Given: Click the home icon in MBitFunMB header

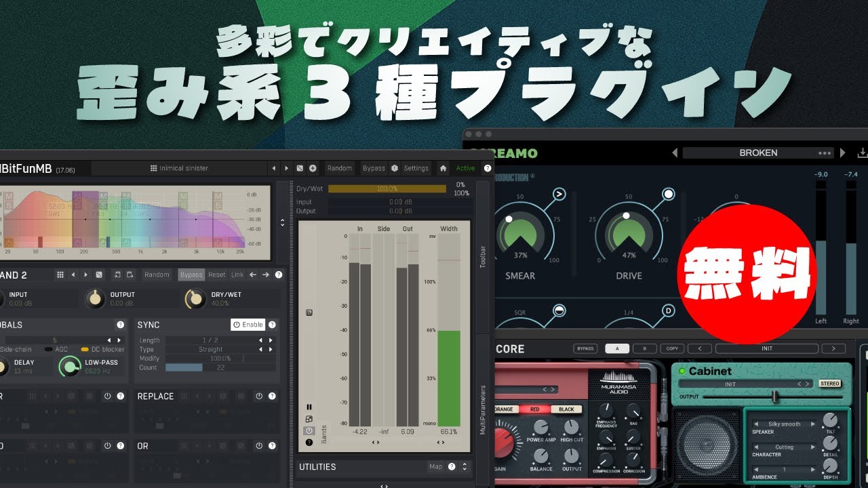Looking at the screenshot, I should pyautogui.click(x=443, y=168).
